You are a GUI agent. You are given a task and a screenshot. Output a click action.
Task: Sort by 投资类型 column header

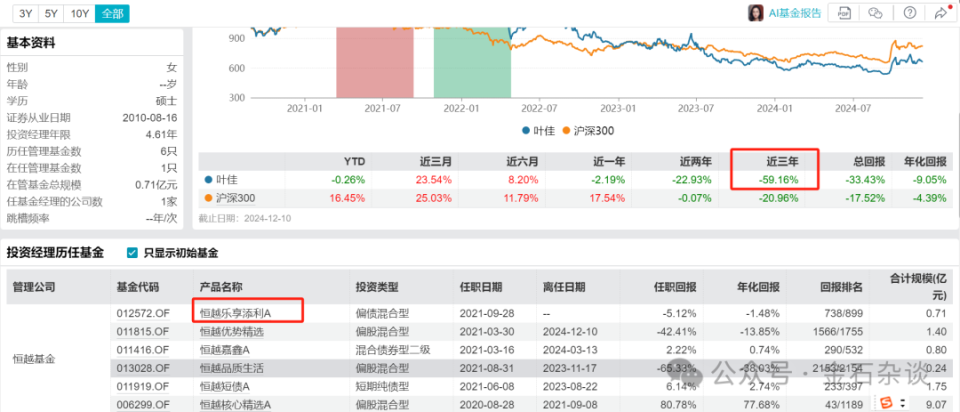[377, 287]
